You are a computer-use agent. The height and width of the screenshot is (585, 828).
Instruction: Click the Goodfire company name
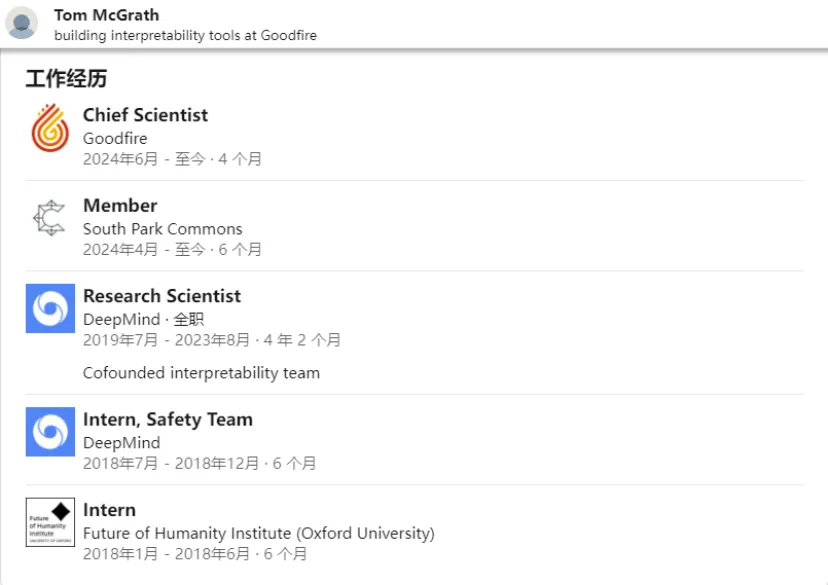[115, 138]
